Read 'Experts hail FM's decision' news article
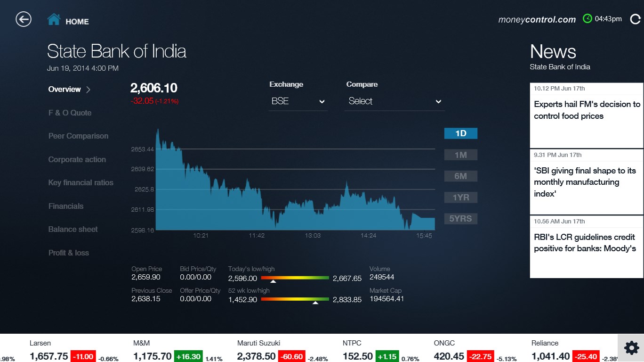Viewport: 644px width, 362px height. (x=587, y=110)
